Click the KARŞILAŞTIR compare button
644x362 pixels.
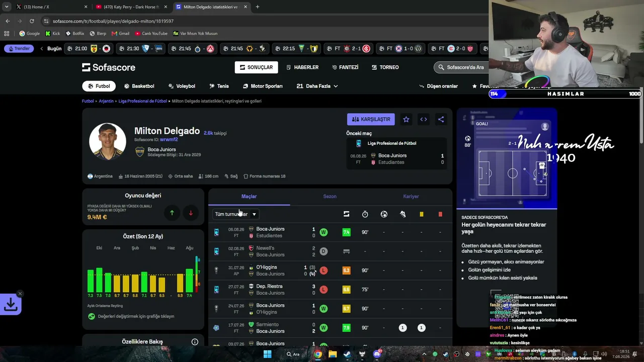(x=371, y=119)
